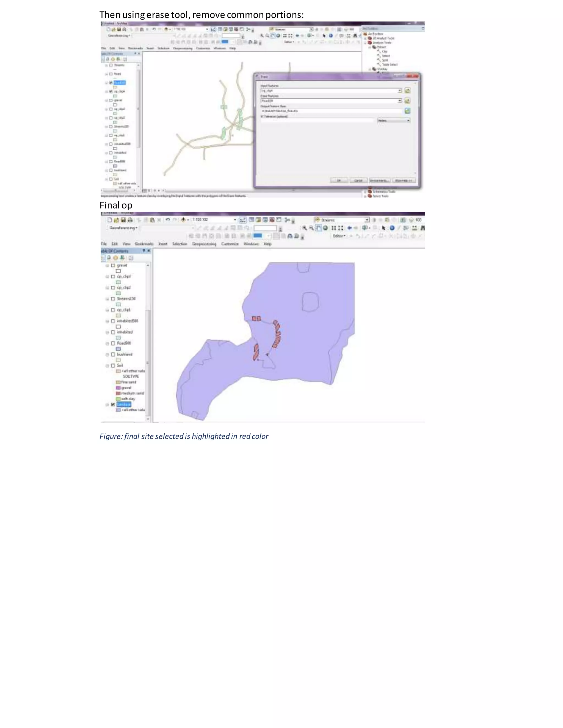
Task: Expand 3D Analyst Tools in ArcToolbox
Action: point(365,38)
